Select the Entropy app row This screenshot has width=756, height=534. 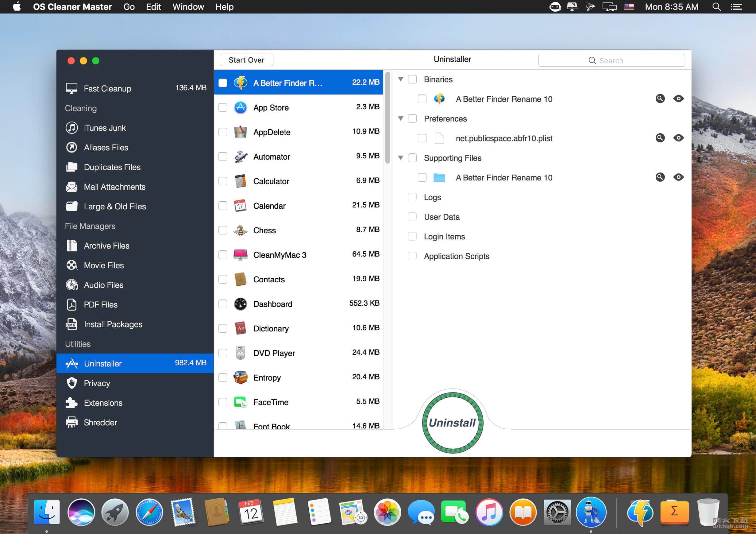point(298,377)
